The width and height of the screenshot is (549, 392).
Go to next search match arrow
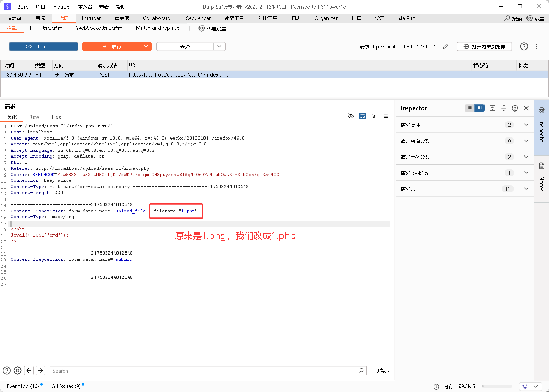pos(41,371)
